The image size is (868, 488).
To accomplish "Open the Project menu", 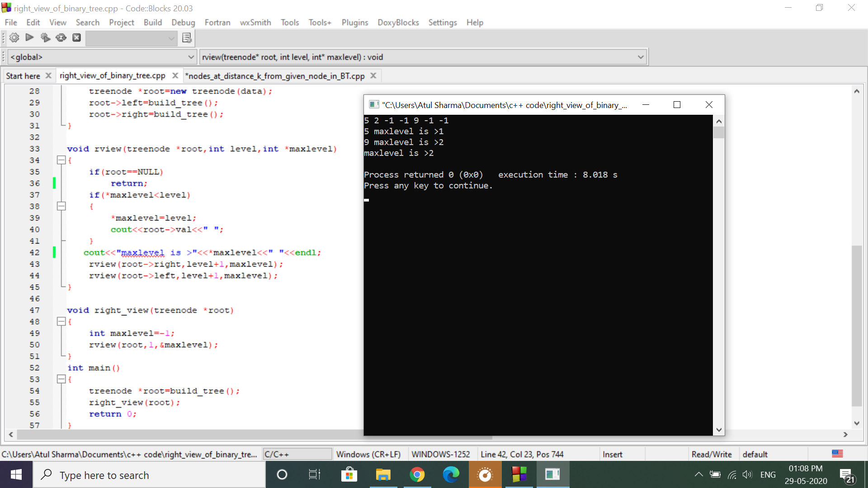I will [x=122, y=22].
